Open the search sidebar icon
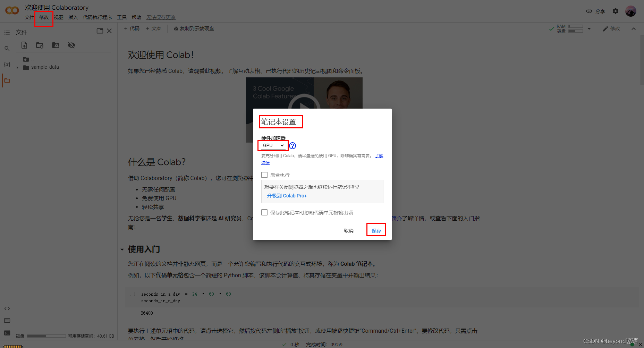644x348 pixels. click(x=7, y=49)
